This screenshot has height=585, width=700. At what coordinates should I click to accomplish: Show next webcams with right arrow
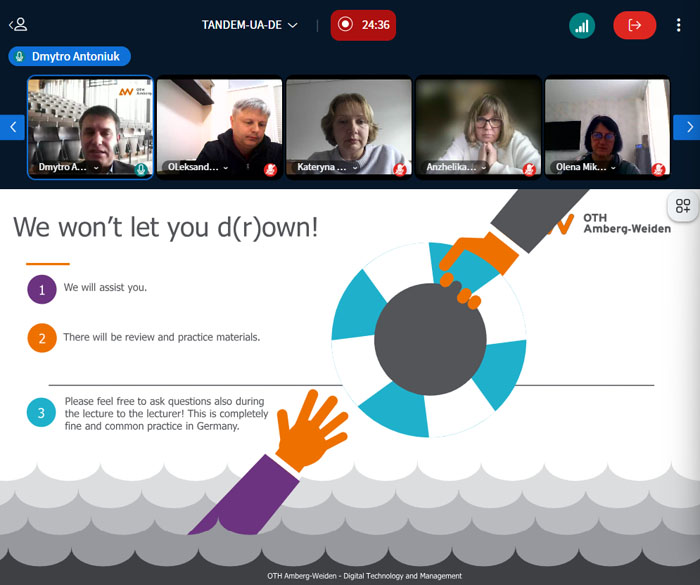pyautogui.click(x=686, y=127)
